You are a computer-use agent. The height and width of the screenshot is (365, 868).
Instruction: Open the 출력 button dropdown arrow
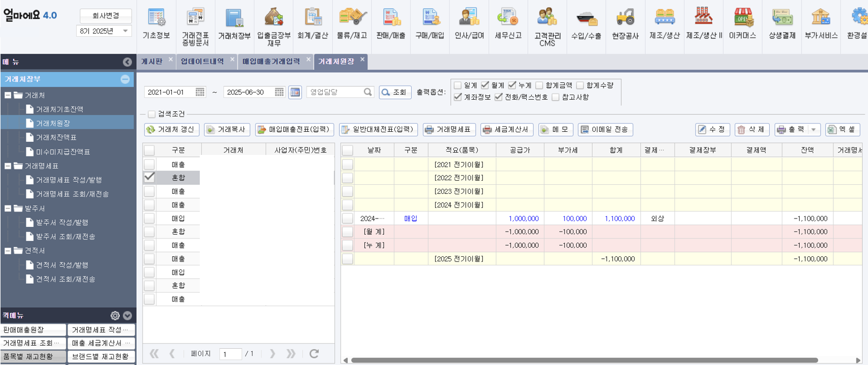tap(814, 130)
